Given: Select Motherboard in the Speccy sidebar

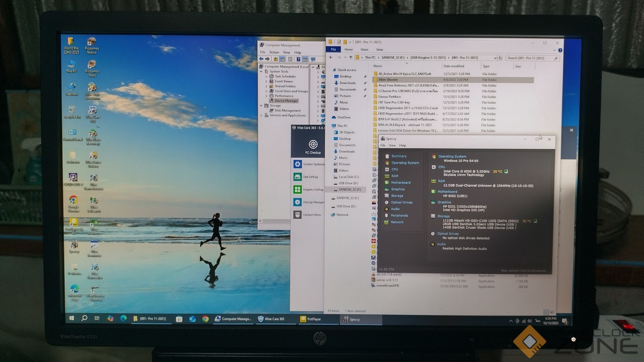Looking at the screenshot, I should pos(400,183).
